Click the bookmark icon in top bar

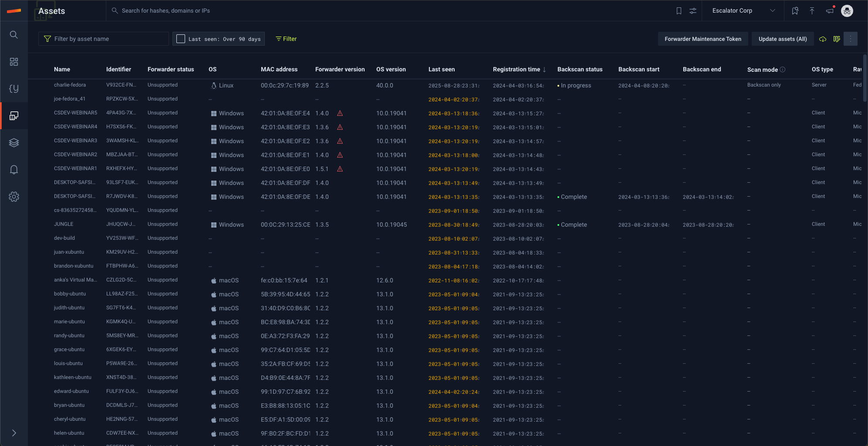(679, 11)
